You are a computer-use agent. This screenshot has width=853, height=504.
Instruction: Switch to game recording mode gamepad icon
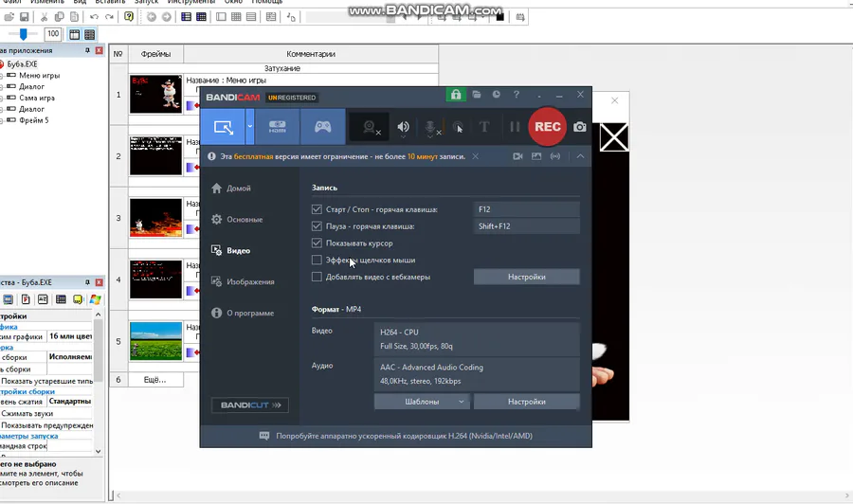(x=322, y=127)
